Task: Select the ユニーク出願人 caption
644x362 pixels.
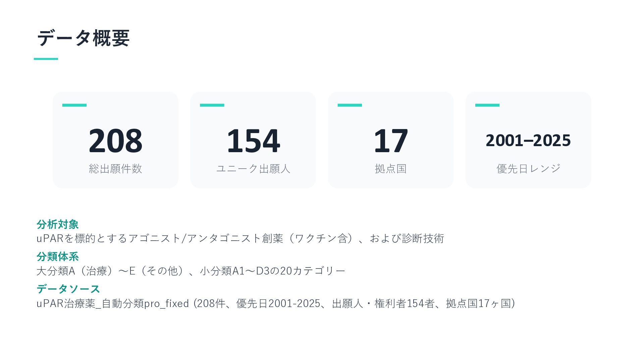Action: 253,169
